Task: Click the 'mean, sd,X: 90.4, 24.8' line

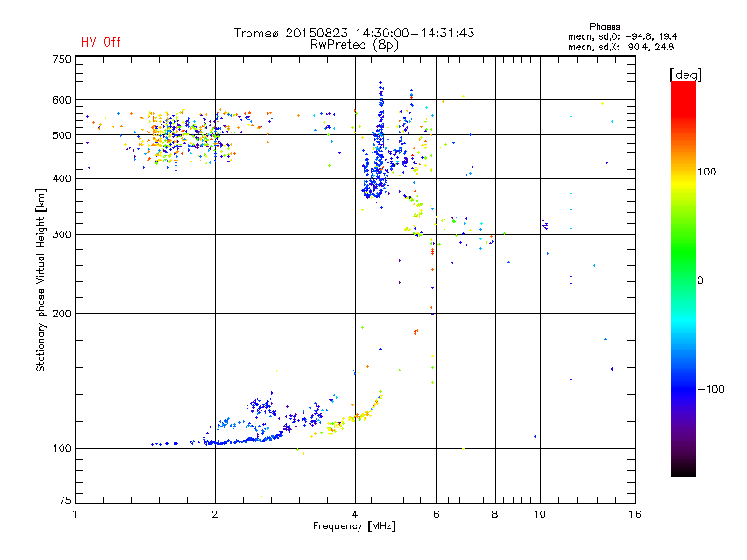Action: 621,47
